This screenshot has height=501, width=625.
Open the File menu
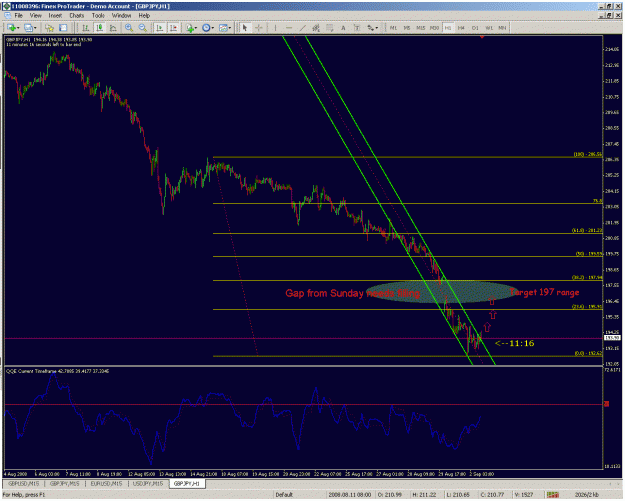pyautogui.click(x=19, y=16)
